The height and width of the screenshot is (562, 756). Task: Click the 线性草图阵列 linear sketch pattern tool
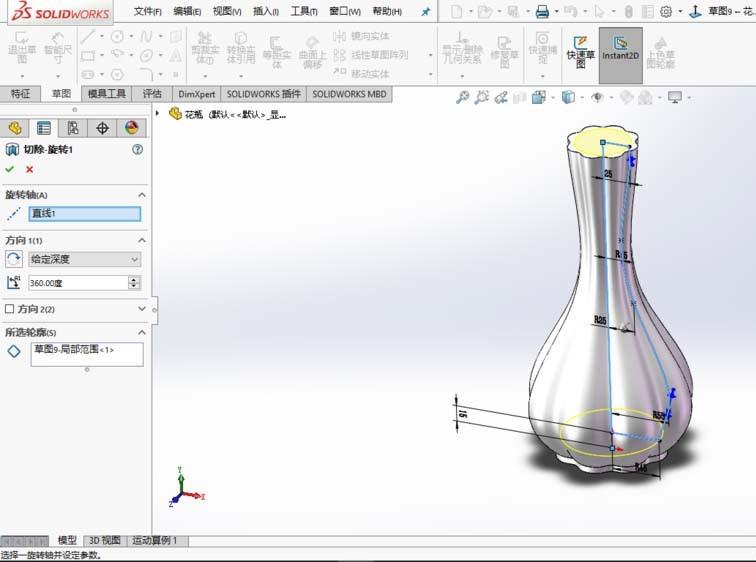(x=371, y=55)
